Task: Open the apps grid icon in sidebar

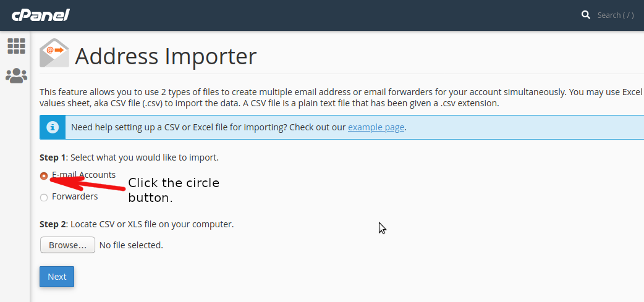Action: pyautogui.click(x=17, y=46)
